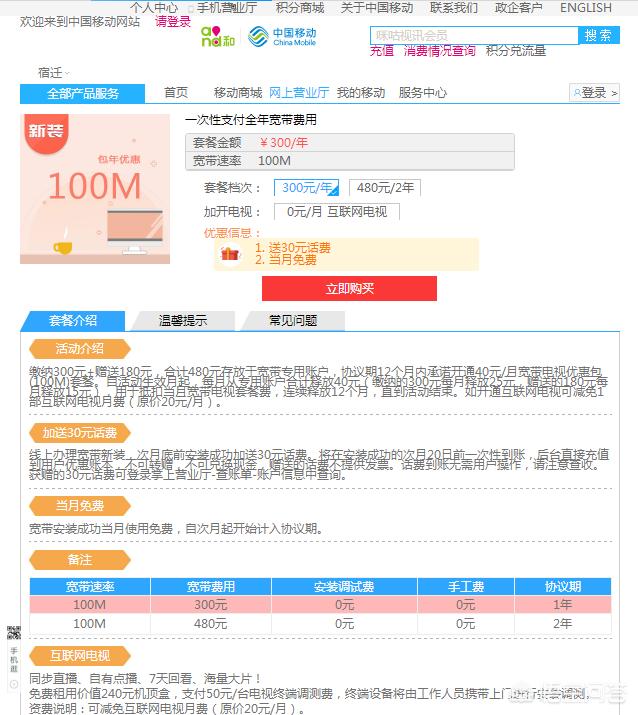Click the search input field

(474, 35)
